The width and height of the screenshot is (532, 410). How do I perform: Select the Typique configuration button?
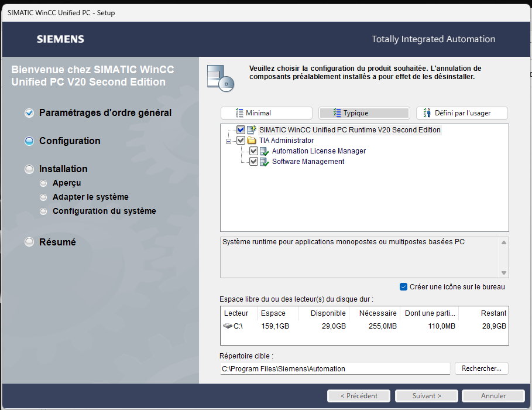tap(364, 113)
